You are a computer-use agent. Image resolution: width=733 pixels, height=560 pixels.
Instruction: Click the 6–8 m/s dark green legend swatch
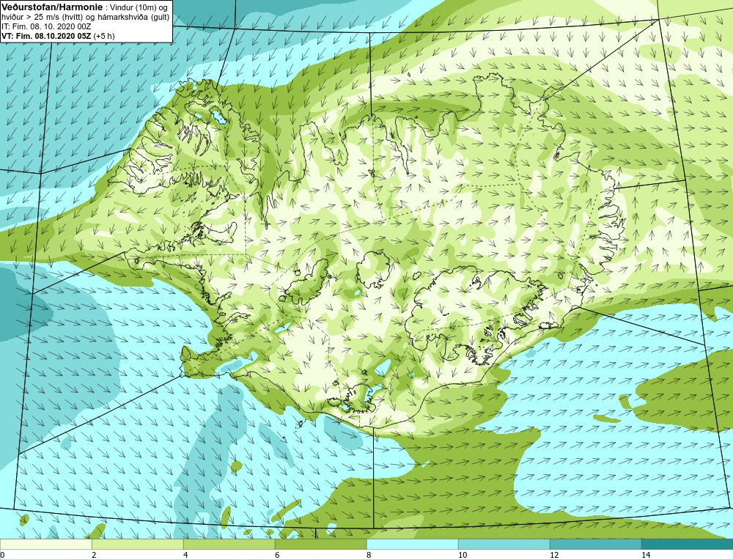click(x=321, y=544)
